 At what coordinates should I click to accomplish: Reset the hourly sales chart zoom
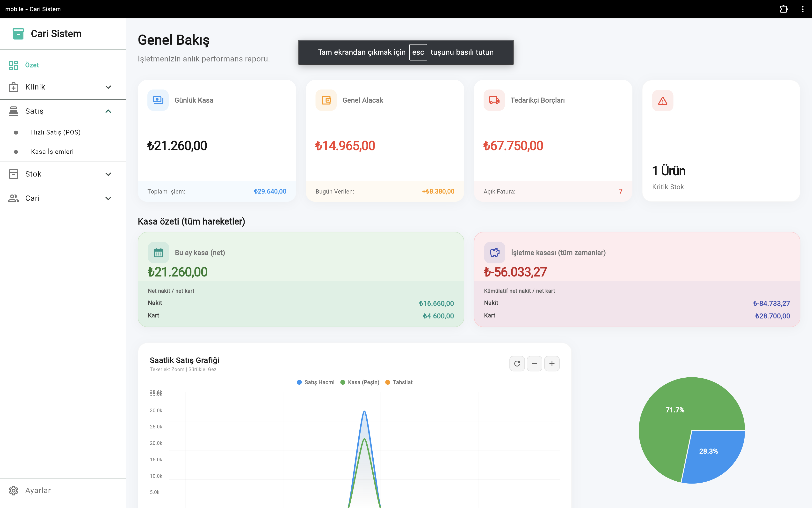pyautogui.click(x=517, y=364)
